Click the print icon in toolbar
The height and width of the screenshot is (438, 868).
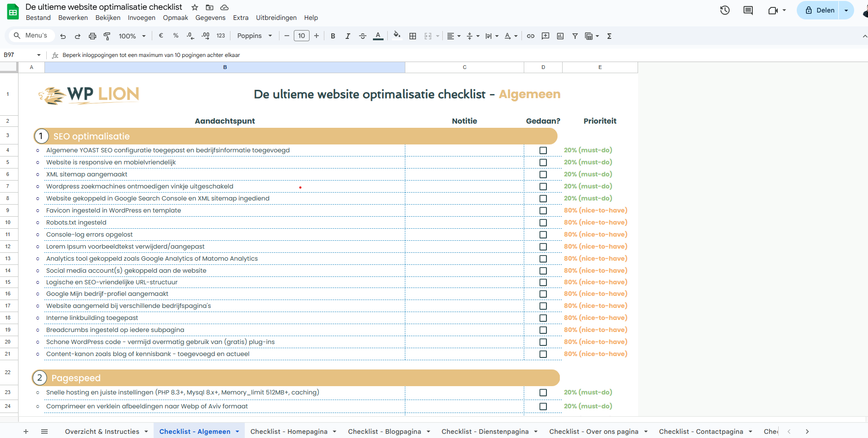(93, 36)
